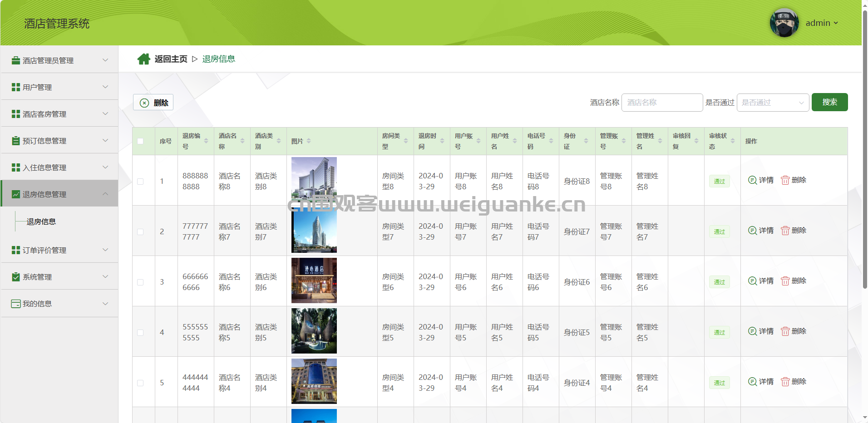Toggle the select-all header checkbox
The height and width of the screenshot is (423, 868).
[x=140, y=141]
